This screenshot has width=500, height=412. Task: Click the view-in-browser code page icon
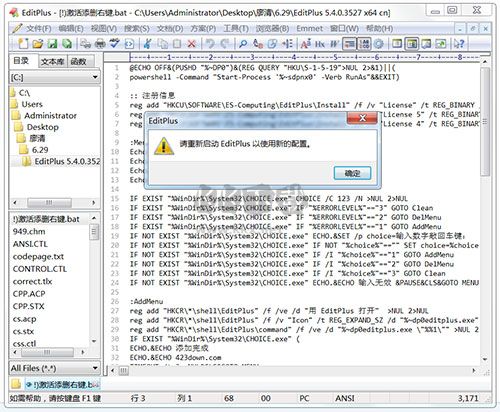pyautogui.click(x=129, y=44)
